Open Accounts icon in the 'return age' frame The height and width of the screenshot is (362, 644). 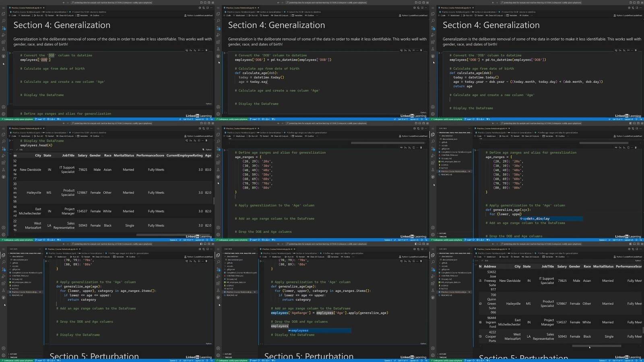pyautogui.click(x=433, y=107)
